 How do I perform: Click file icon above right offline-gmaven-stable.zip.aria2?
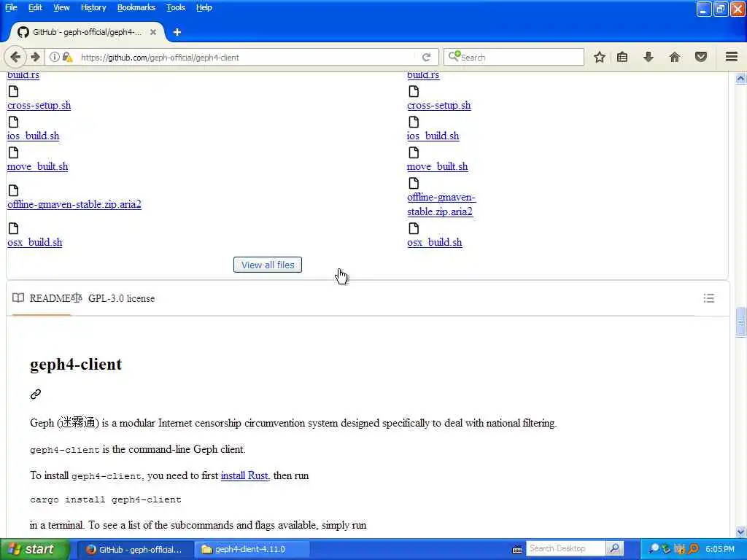(414, 183)
